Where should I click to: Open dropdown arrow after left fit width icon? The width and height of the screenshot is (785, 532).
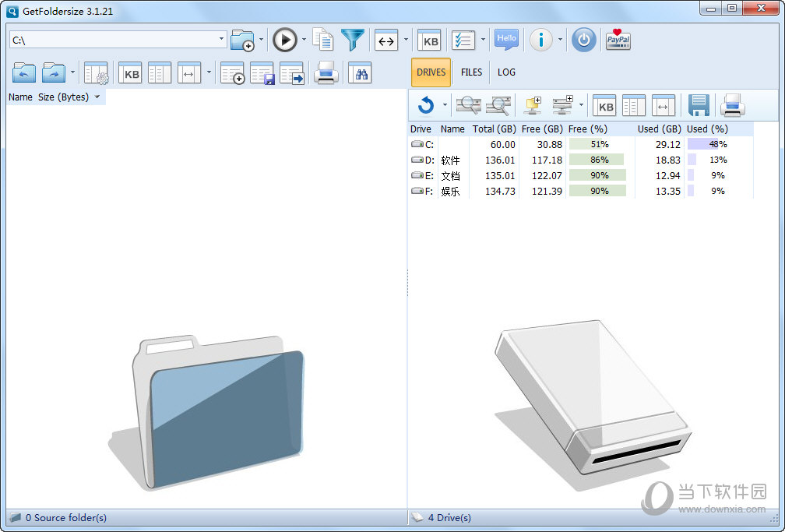(209, 72)
